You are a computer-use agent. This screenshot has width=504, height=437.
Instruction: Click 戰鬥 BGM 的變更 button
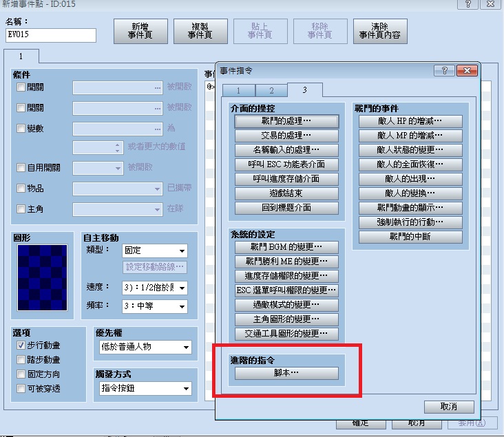(x=286, y=247)
